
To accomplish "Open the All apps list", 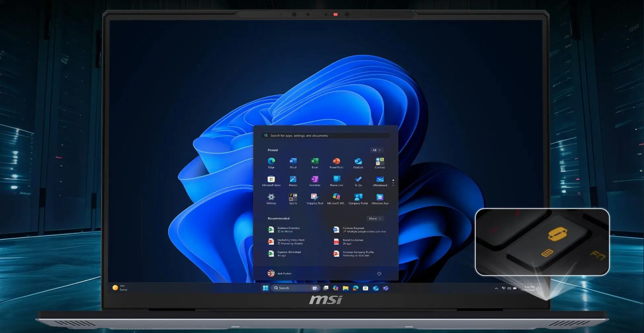I will click(x=376, y=150).
